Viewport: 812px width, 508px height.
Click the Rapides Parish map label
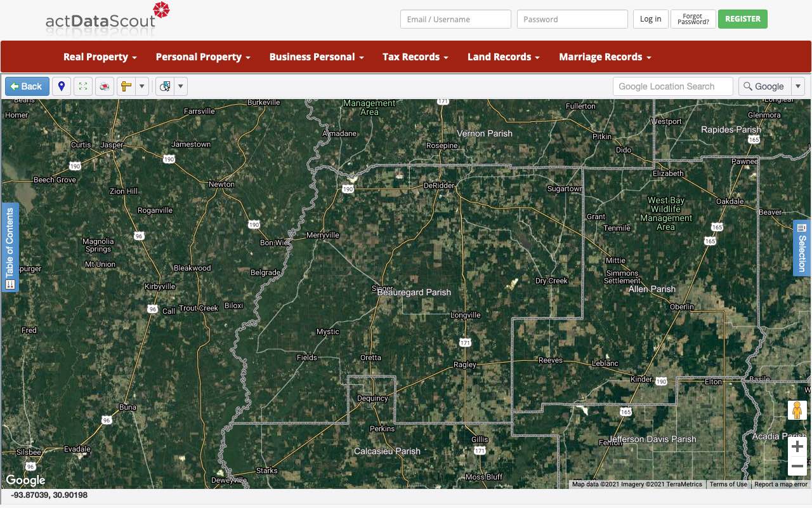[731, 130]
